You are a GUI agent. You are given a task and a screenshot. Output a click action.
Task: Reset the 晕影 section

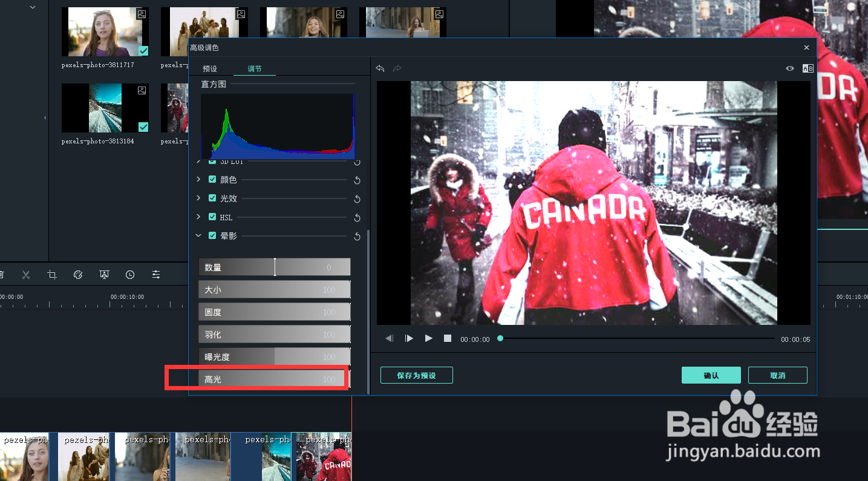[x=357, y=237]
